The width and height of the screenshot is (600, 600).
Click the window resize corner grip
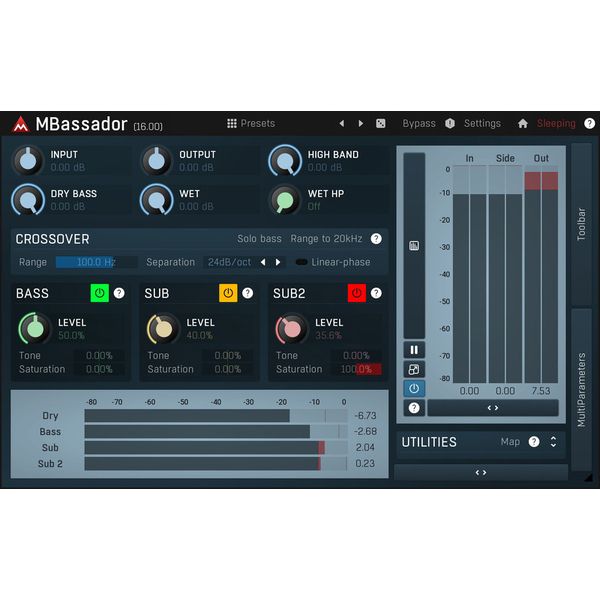pos(588,477)
